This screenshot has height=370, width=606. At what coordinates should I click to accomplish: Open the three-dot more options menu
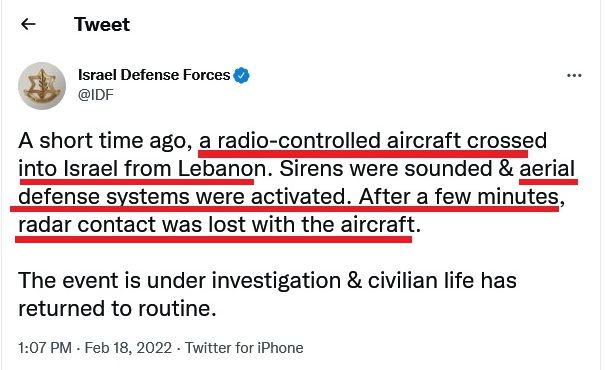574,76
